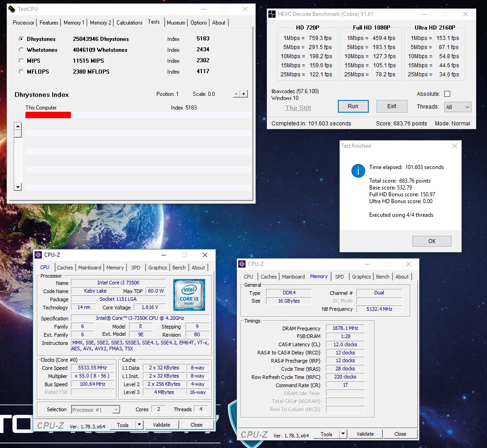Viewport: 487px width, 448px height.
Task: Close the Test finished dialog
Action: pos(454,146)
